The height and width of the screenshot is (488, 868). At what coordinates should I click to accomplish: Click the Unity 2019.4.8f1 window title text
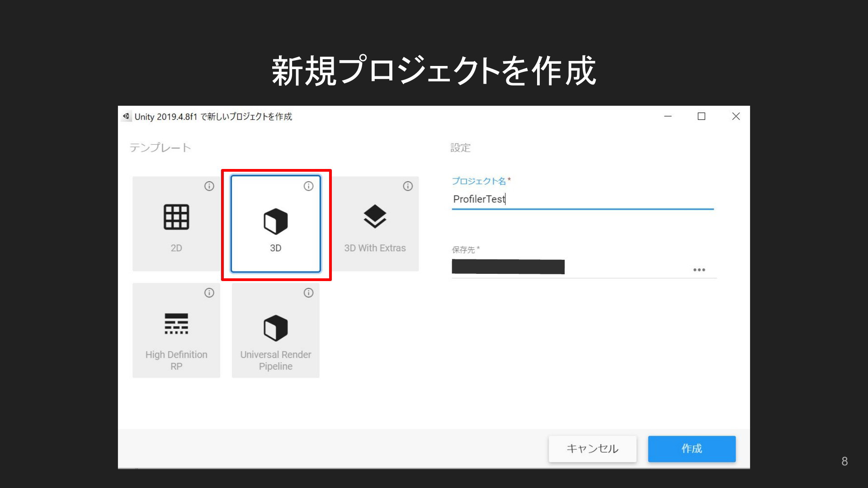pyautogui.click(x=213, y=117)
